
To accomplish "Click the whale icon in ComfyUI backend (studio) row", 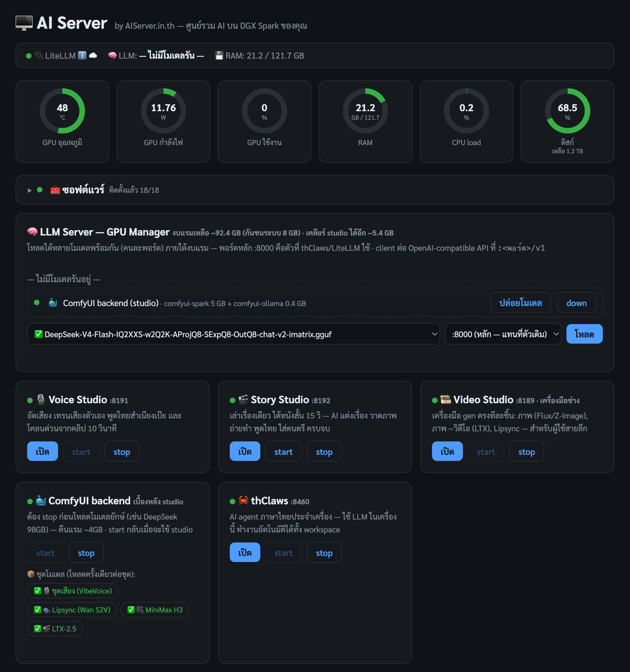I will point(53,303).
